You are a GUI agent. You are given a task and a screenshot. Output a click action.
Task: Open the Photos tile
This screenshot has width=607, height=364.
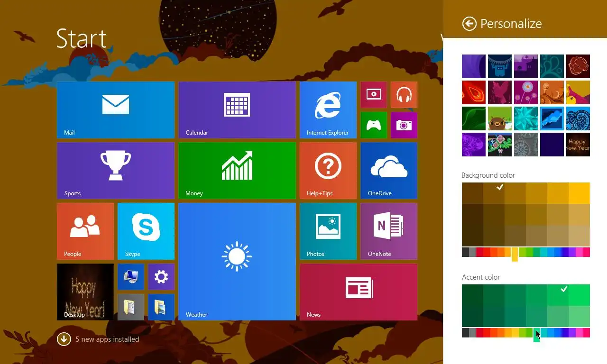pos(328,231)
